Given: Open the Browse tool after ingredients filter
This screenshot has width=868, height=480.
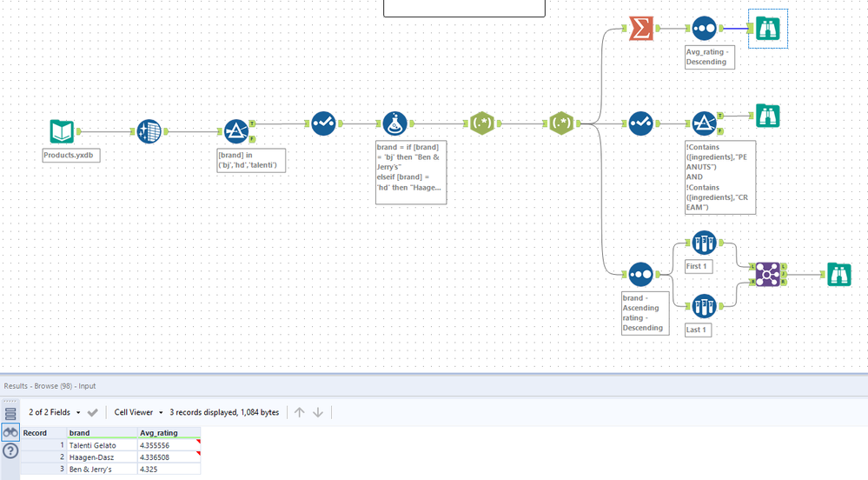Looking at the screenshot, I should pyautogui.click(x=768, y=116).
